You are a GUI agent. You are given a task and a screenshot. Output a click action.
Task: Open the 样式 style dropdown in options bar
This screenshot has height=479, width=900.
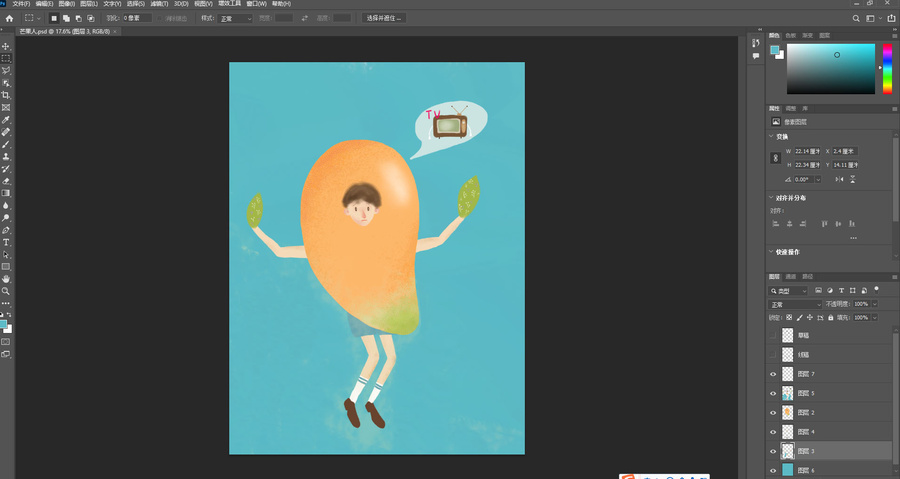click(235, 18)
